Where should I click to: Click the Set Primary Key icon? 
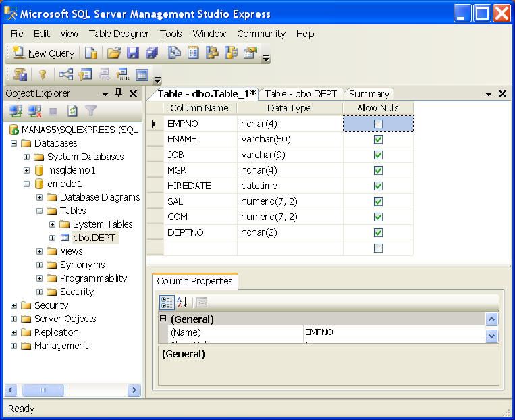43,74
